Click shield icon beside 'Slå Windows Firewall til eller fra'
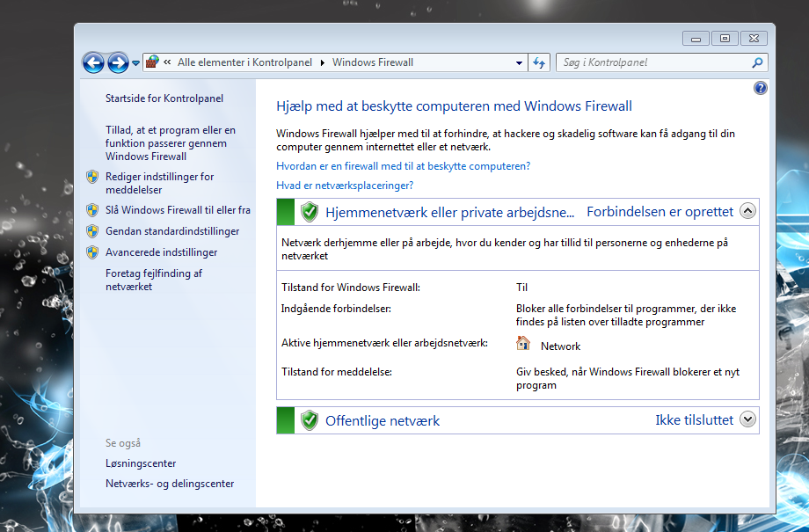Screen dimensions: 809x532 [92, 210]
